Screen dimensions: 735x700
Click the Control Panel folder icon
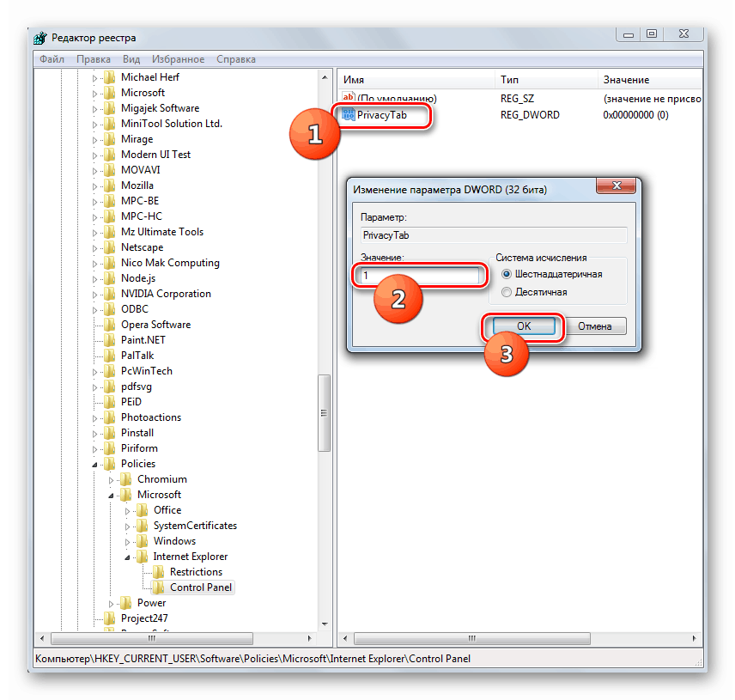coord(159,588)
